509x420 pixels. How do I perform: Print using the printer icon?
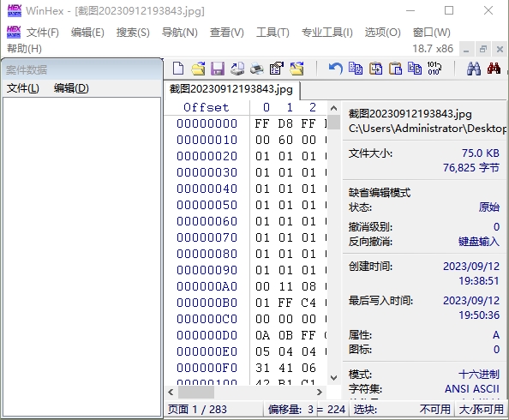[x=257, y=69]
